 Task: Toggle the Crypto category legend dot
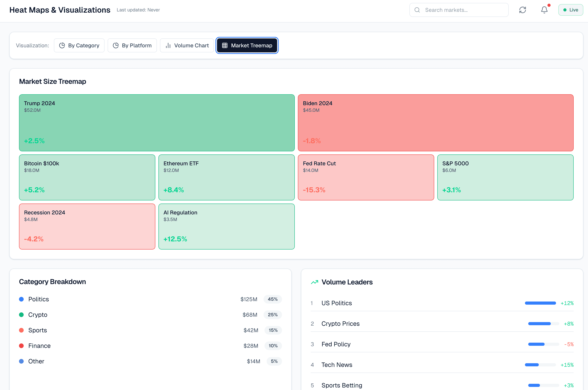21,315
